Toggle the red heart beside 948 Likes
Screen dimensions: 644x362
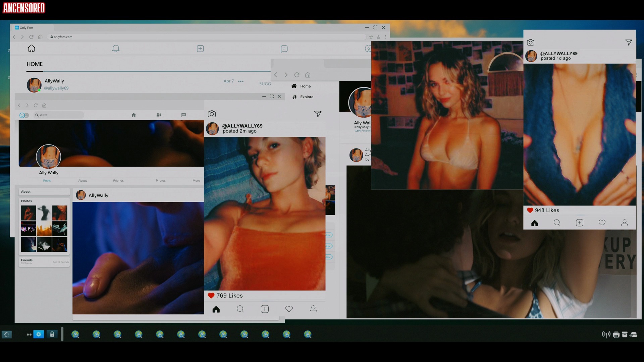[x=530, y=210]
